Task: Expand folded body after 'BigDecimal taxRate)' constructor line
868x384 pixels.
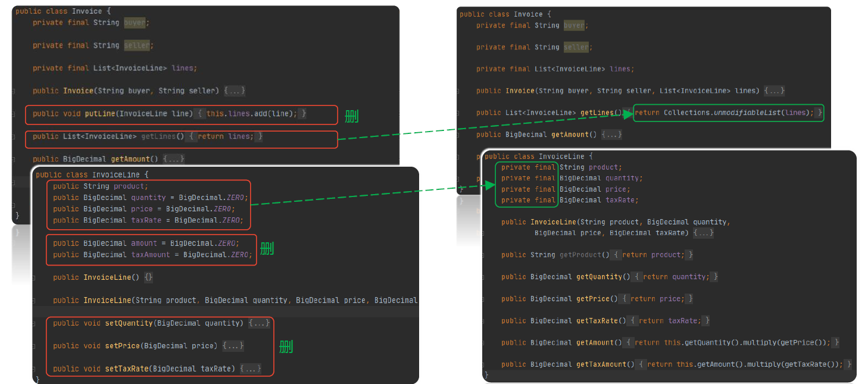Action: coord(703,233)
